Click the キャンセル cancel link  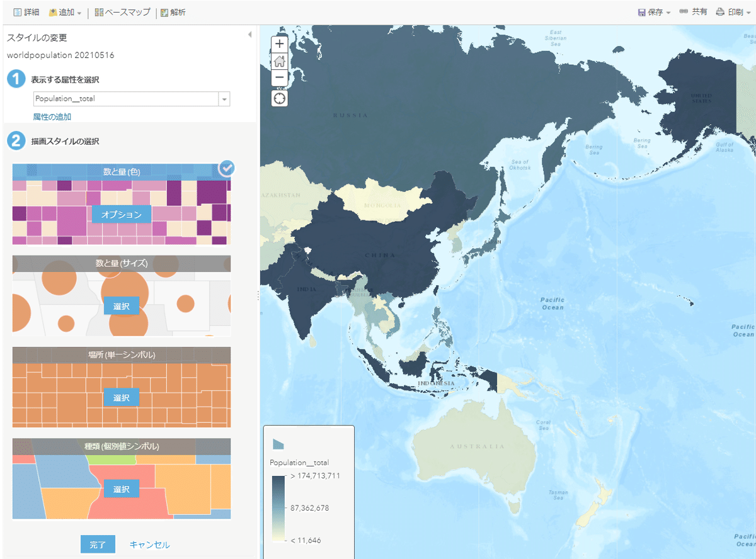[149, 545]
